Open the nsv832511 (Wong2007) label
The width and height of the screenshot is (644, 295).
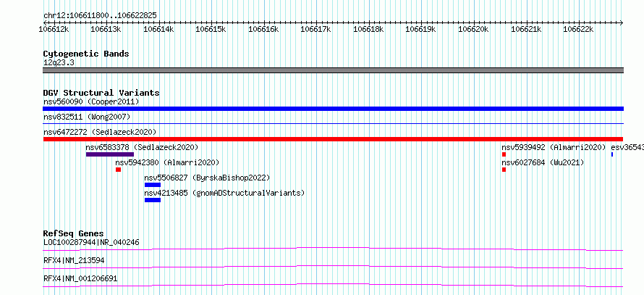click(x=87, y=117)
